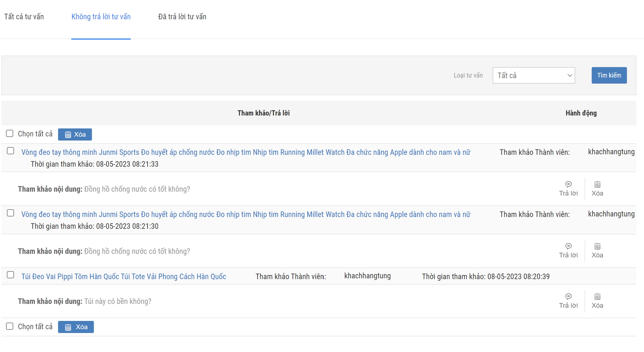Open first Junmi Sports smart band link
This screenshot has width=644, height=352.
245,152
